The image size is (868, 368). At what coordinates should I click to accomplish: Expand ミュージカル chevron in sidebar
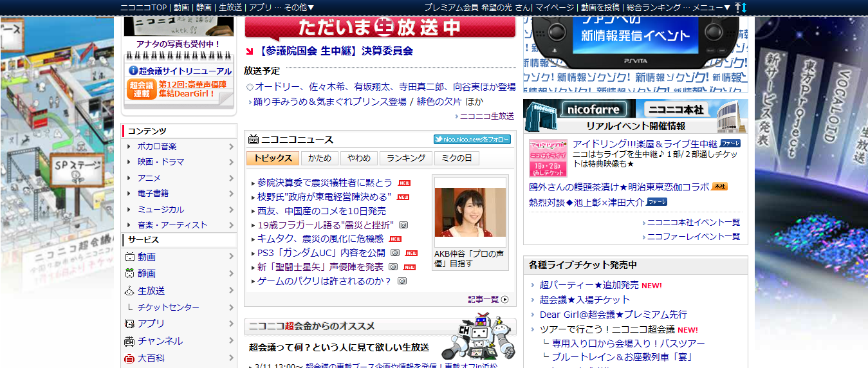pos(231,210)
